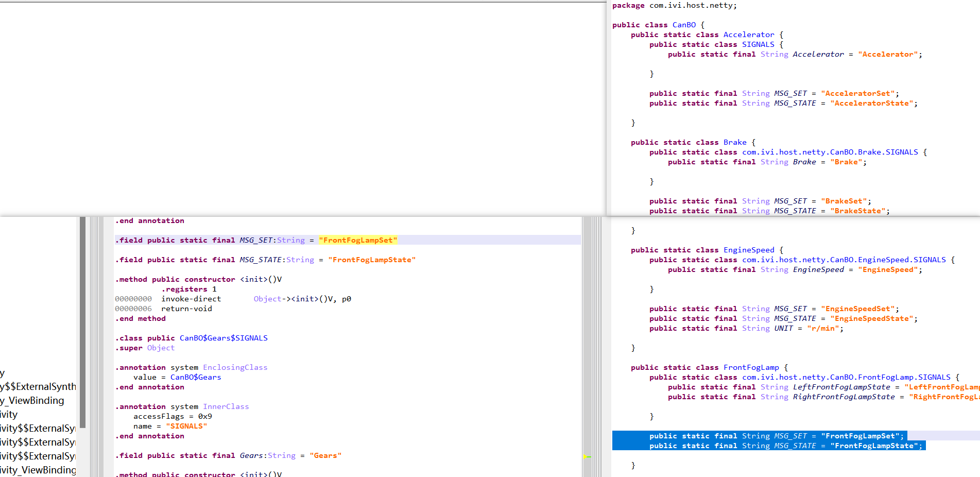980x477 pixels.
Task: Click the "BrakeState" string literal
Action: [x=858, y=211]
